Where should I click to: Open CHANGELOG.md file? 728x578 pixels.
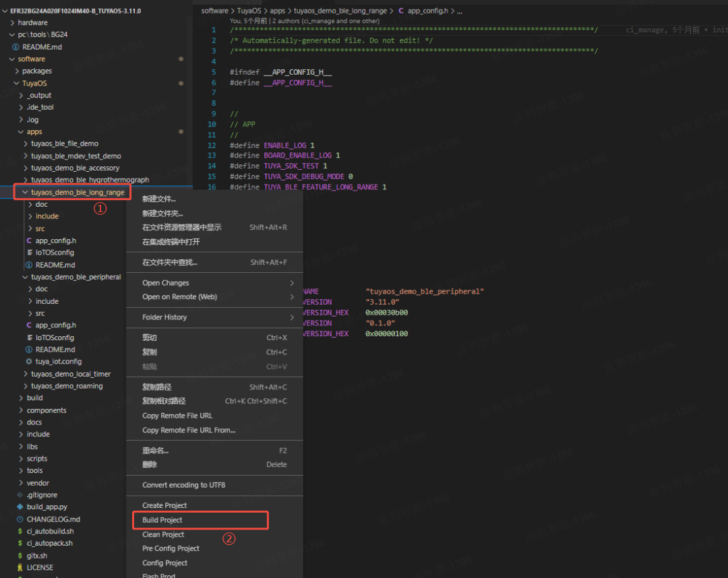(53, 519)
